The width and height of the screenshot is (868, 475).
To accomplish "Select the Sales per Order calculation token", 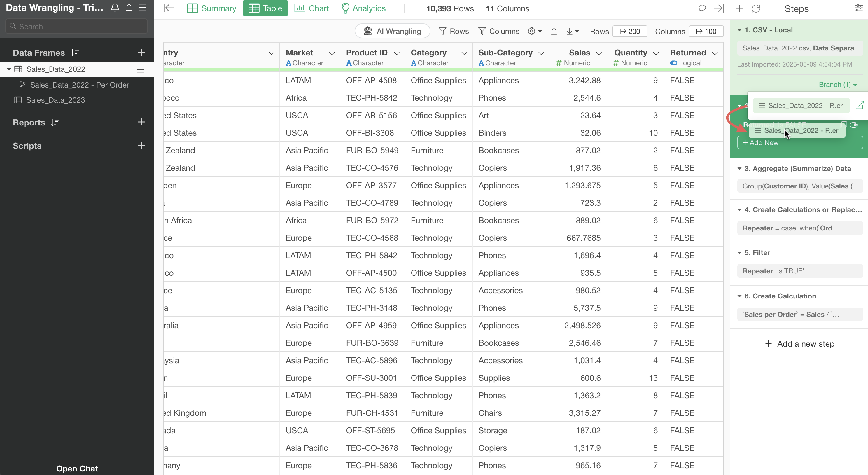I will pos(800,314).
